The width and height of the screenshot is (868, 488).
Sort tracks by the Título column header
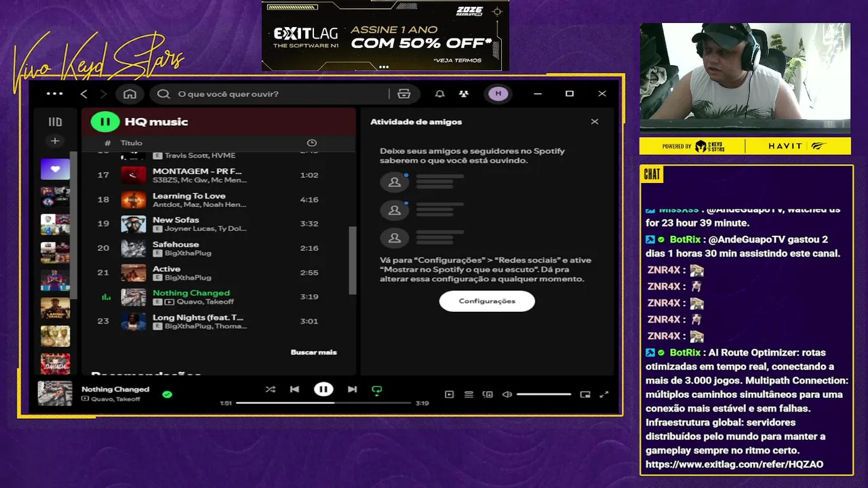pos(132,143)
